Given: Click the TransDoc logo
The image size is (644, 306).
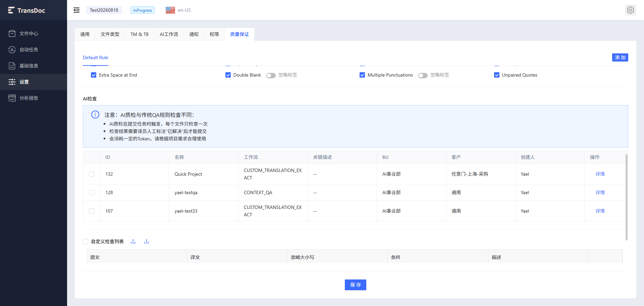Looking at the screenshot, I should [26, 10].
